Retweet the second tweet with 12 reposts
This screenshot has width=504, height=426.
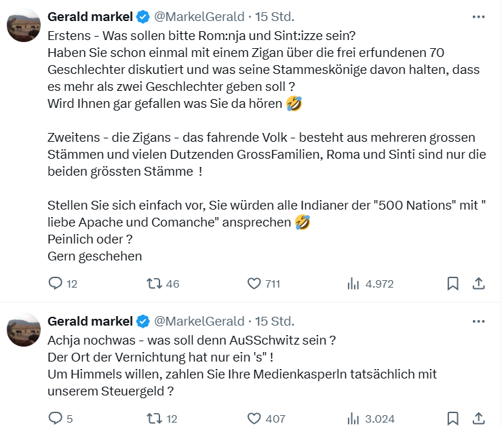(155, 419)
